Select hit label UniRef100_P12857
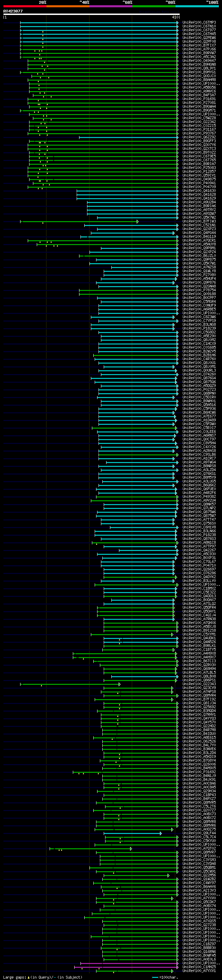Screen dimensions: 222x980 coord(199,172)
